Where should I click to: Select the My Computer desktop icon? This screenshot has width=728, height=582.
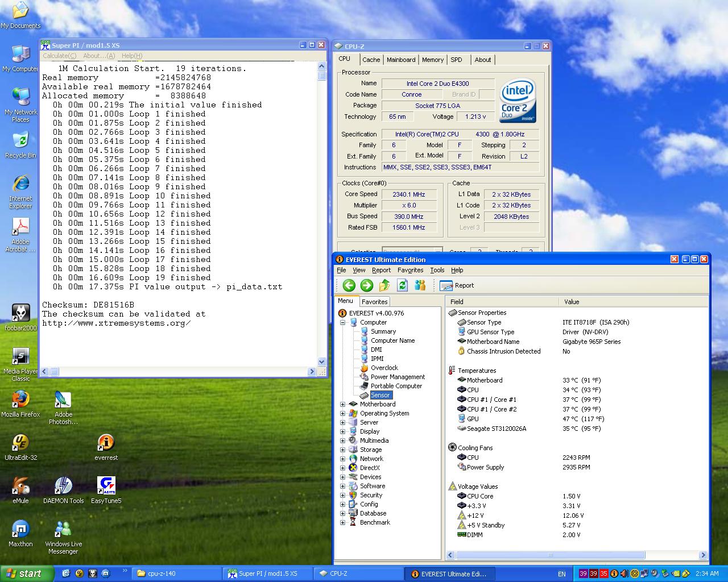tap(20, 59)
